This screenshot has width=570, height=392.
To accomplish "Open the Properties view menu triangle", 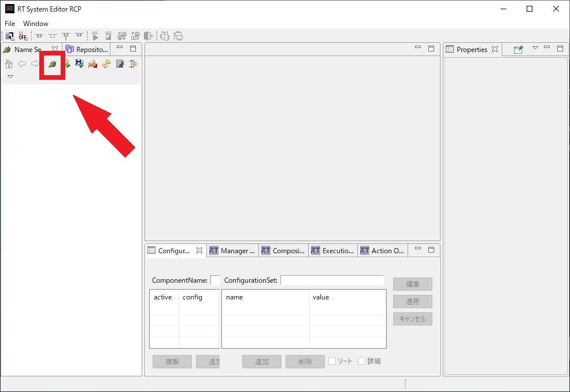I will [535, 47].
